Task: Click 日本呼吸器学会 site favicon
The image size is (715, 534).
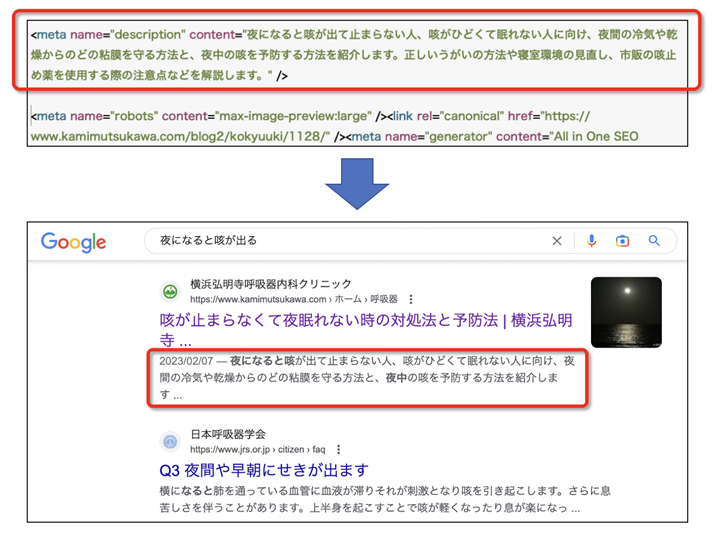Action: (x=171, y=441)
